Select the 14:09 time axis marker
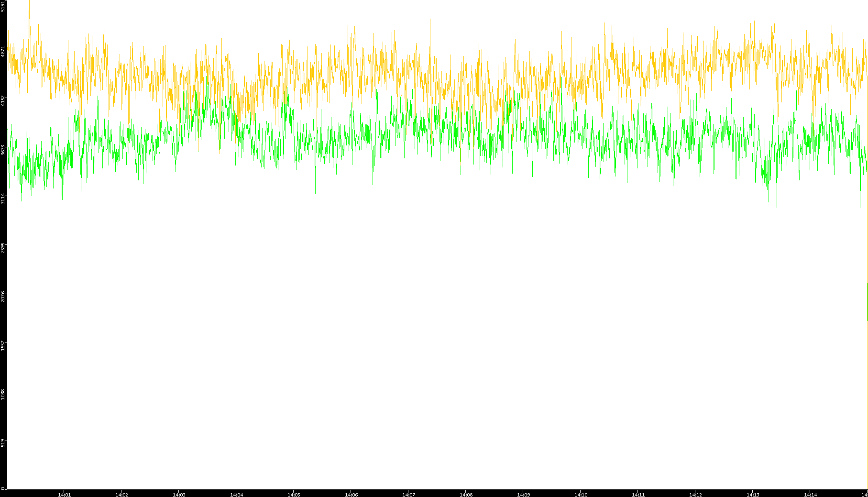This screenshot has height=497, width=868. point(523,495)
